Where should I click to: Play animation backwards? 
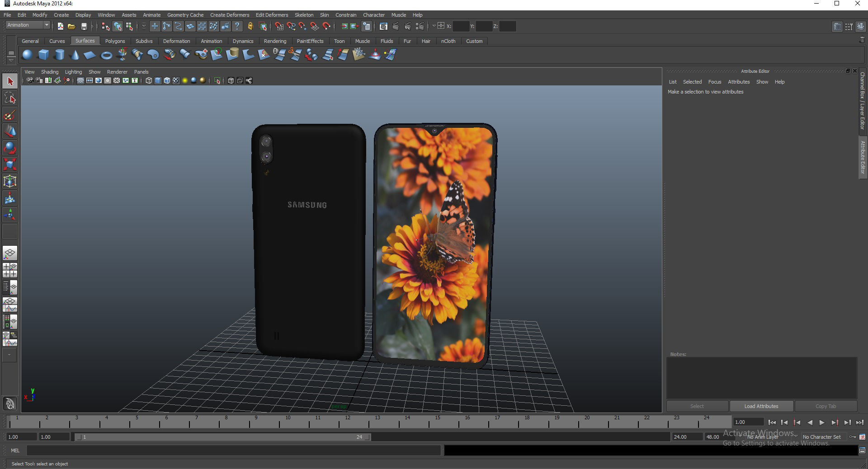point(810,422)
